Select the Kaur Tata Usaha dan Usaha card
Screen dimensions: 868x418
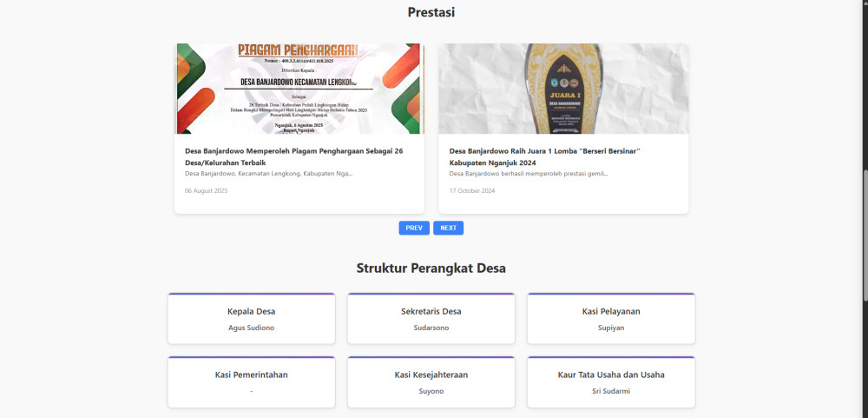(x=611, y=382)
